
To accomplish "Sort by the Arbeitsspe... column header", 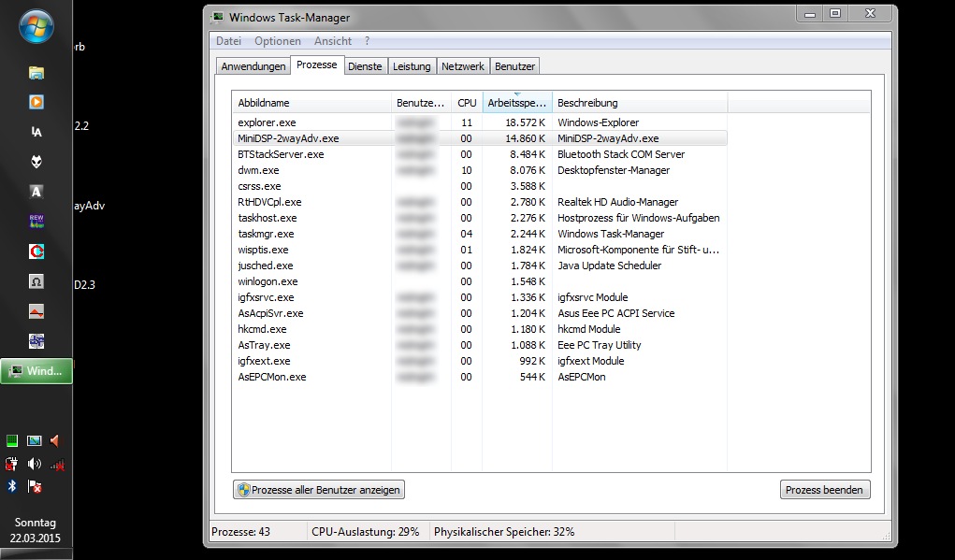I will tap(517, 103).
